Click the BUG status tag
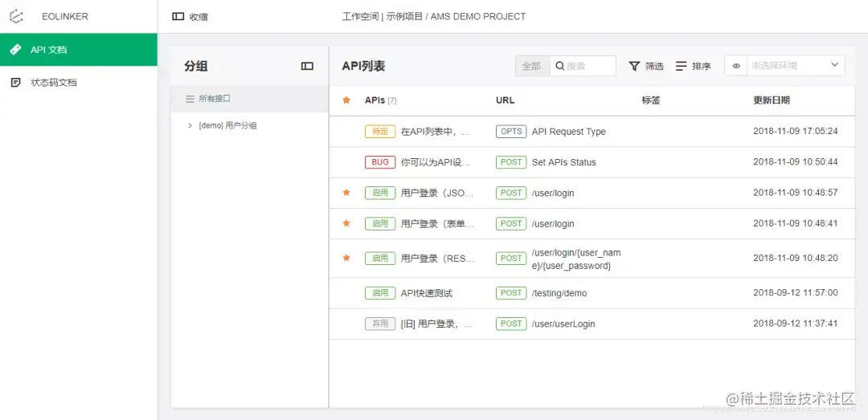Viewport: 868px width, 420px height. (380, 162)
